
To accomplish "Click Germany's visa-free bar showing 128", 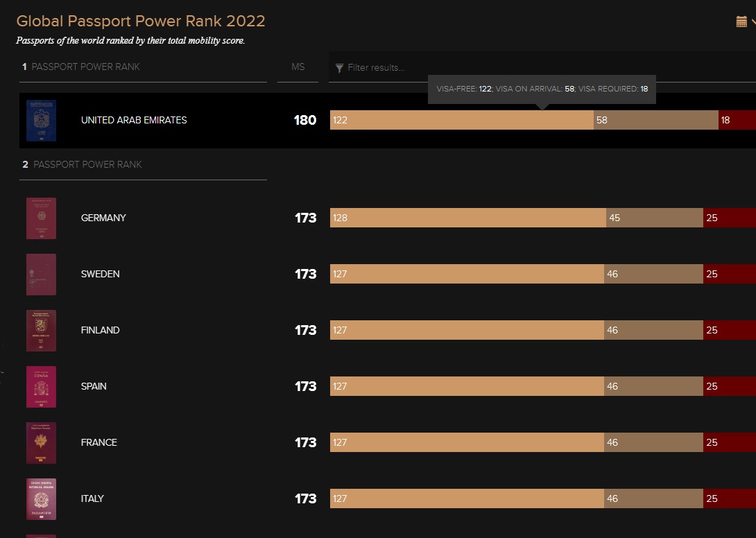I will pyautogui.click(x=467, y=218).
